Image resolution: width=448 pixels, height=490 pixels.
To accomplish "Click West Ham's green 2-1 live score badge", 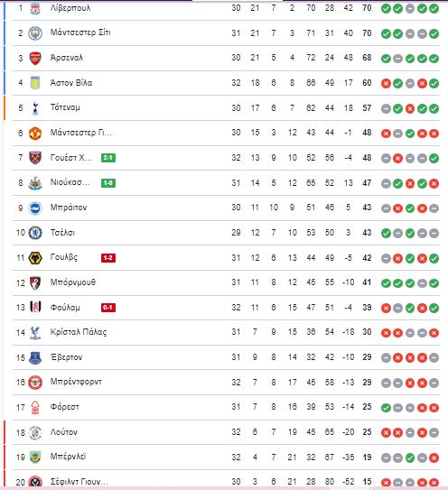I will pyautogui.click(x=108, y=158).
